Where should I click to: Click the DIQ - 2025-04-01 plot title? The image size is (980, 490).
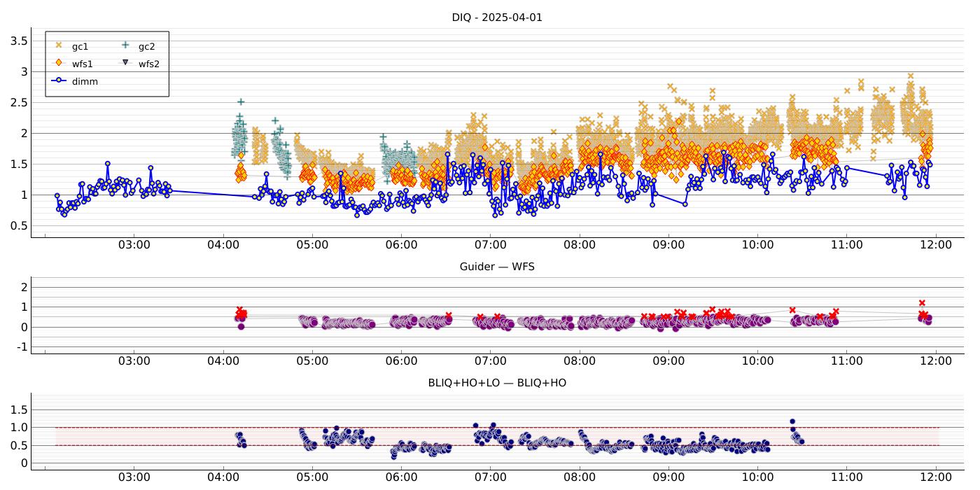(497, 17)
